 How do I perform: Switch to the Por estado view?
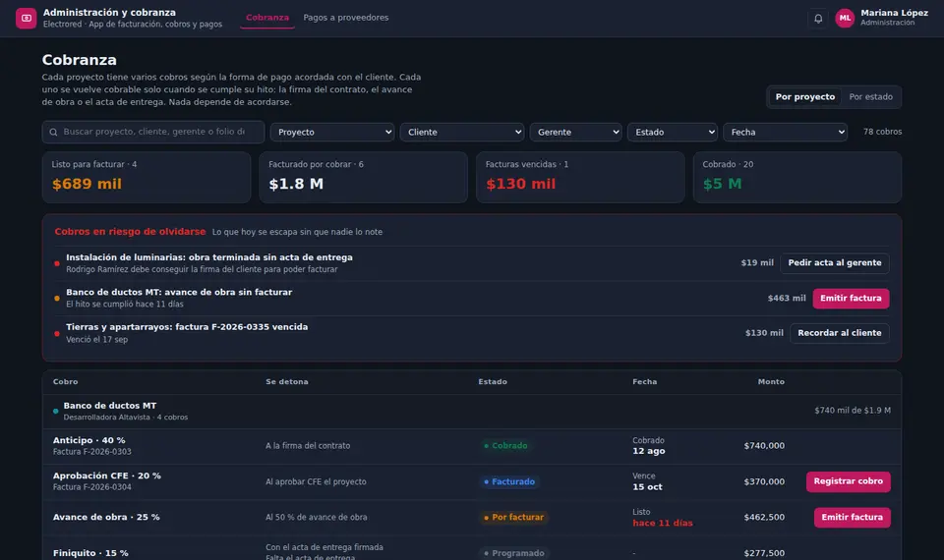click(870, 97)
